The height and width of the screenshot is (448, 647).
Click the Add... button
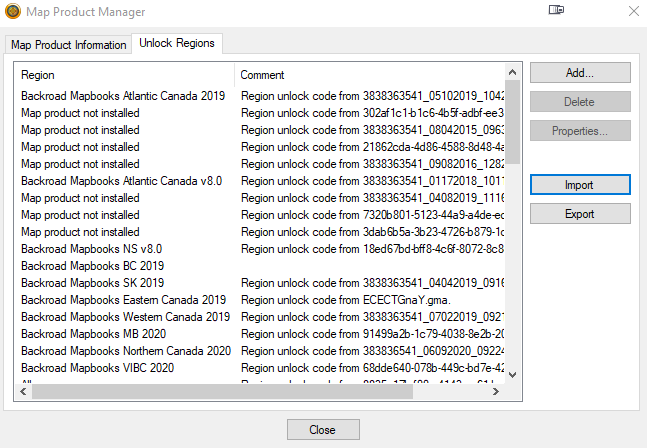580,73
